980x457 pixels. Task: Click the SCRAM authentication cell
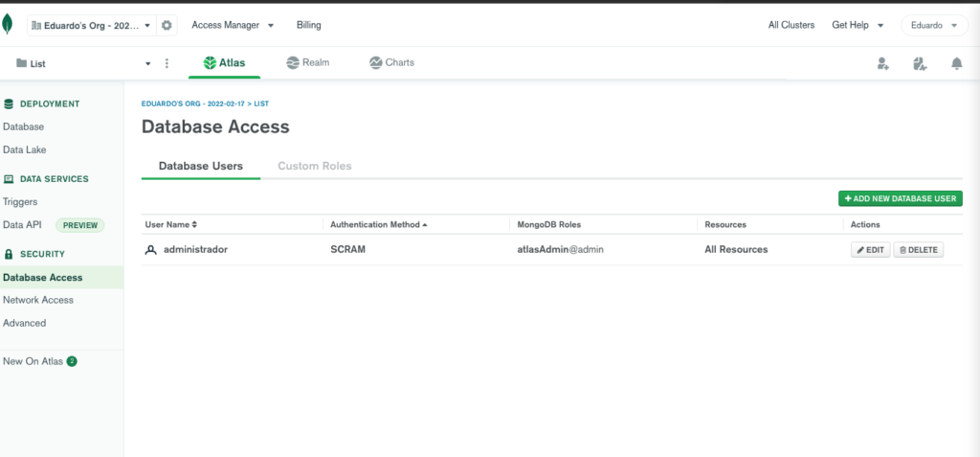pyautogui.click(x=348, y=249)
